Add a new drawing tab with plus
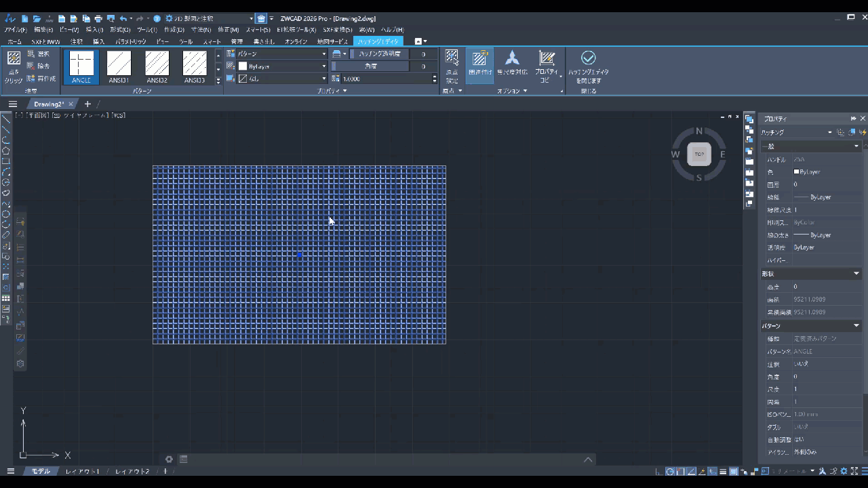868x488 pixels. 87,104
